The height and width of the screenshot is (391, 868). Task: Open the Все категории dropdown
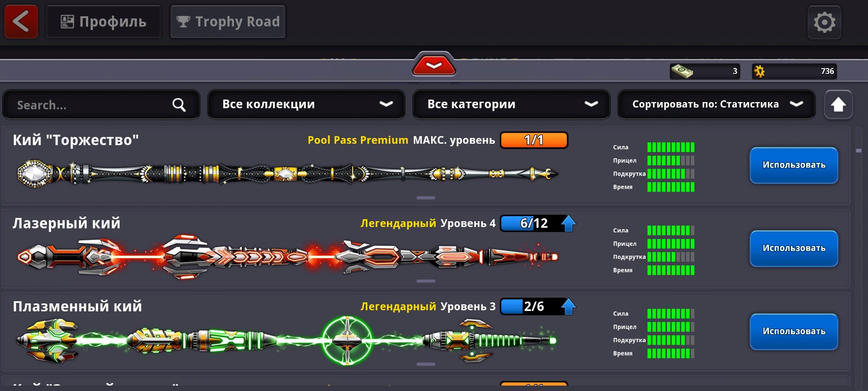pos(511,104)
